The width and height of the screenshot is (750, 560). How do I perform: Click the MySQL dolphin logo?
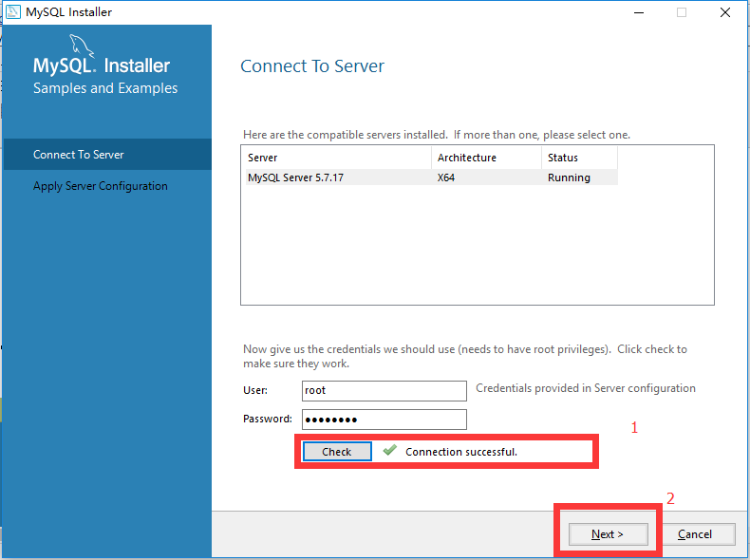pyautogui.click(x=82, y=46)
